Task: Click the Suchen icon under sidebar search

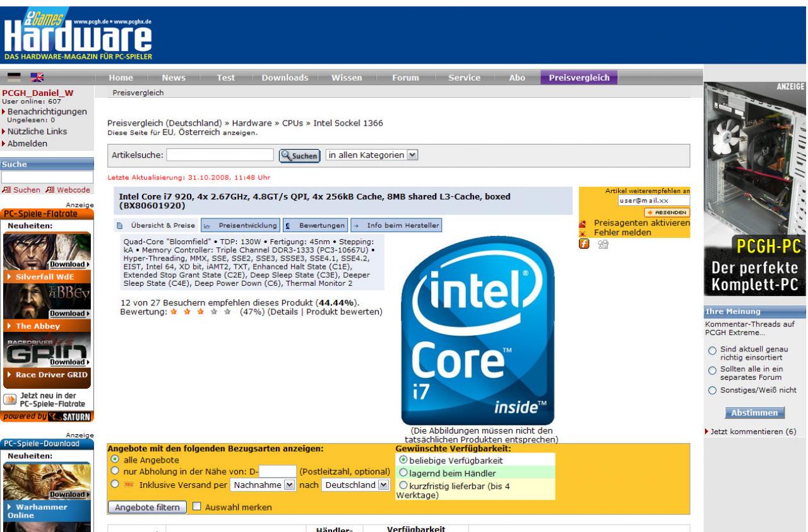Action: pyautogui.click(x=7, y=190)
